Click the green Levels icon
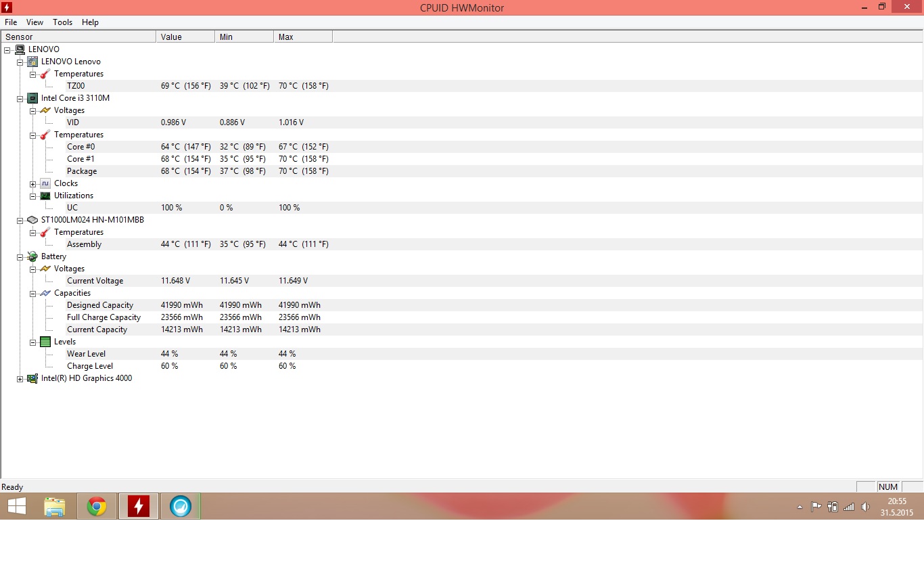Image resolution: width=924 pixels, height=567 pixels. tap(45, 342)
